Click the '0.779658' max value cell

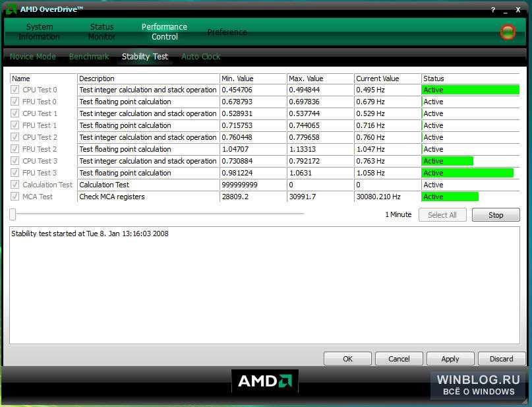point(320,137)
